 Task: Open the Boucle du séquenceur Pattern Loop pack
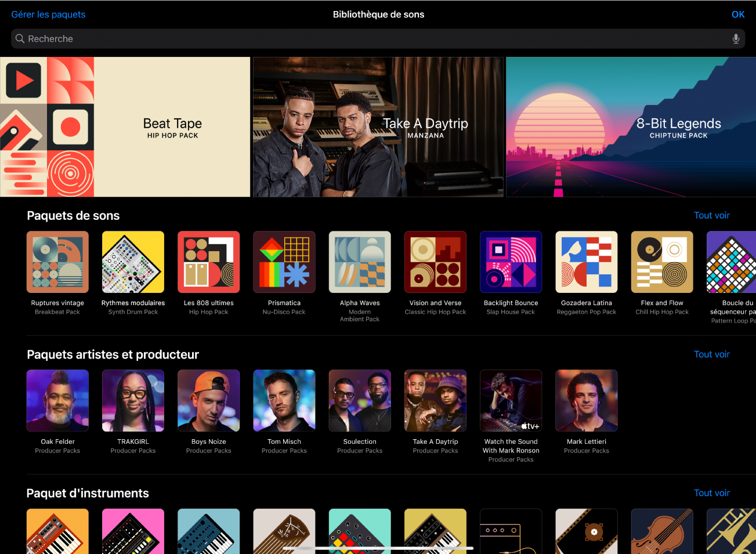click(x=731, y=262)
